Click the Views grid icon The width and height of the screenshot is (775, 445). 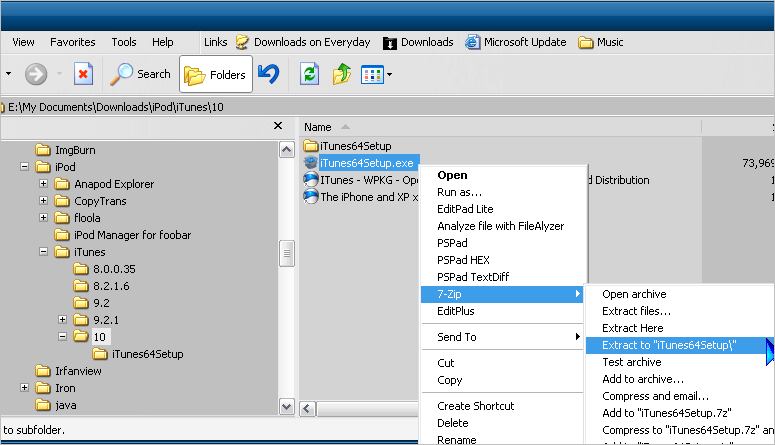(372, 75)
